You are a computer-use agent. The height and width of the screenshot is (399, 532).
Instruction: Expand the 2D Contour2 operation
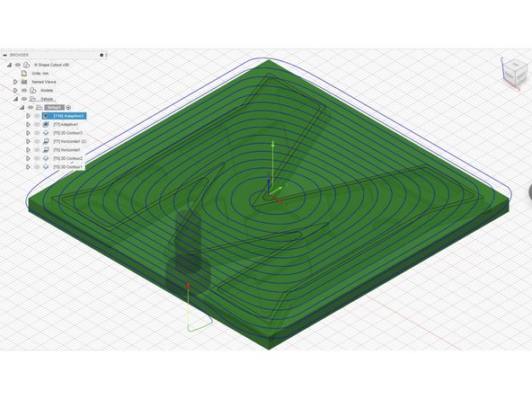28,158
